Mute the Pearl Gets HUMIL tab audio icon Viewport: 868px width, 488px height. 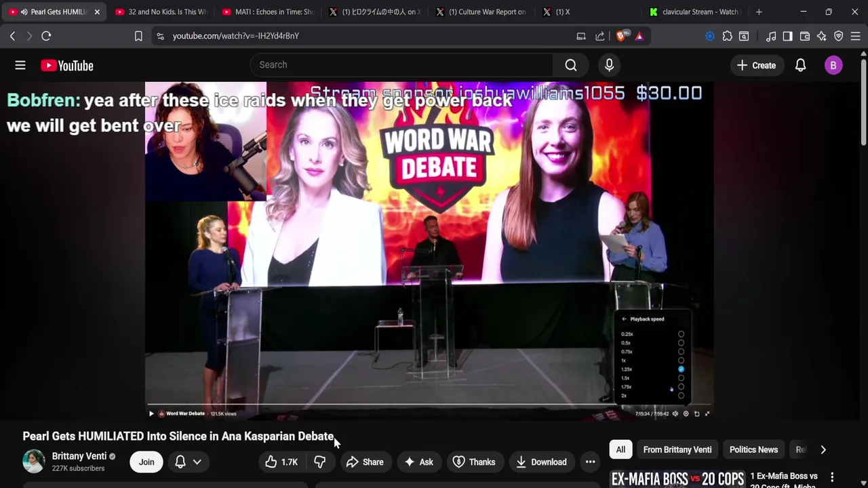24,12
